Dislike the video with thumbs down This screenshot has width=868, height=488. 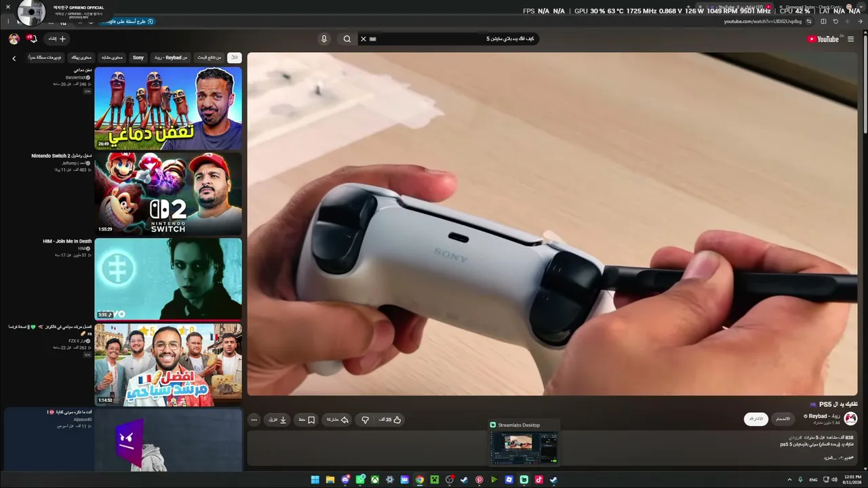[x=365, y=420]
